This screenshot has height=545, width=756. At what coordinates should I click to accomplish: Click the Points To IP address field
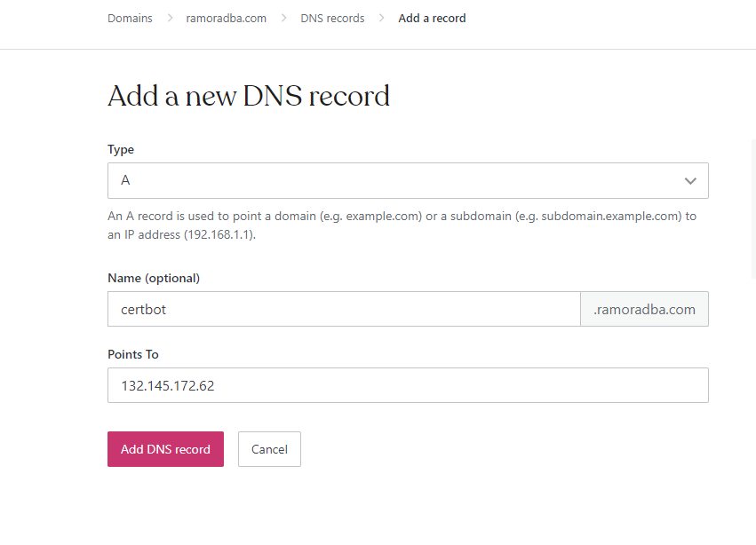click(x=408, y=386)
